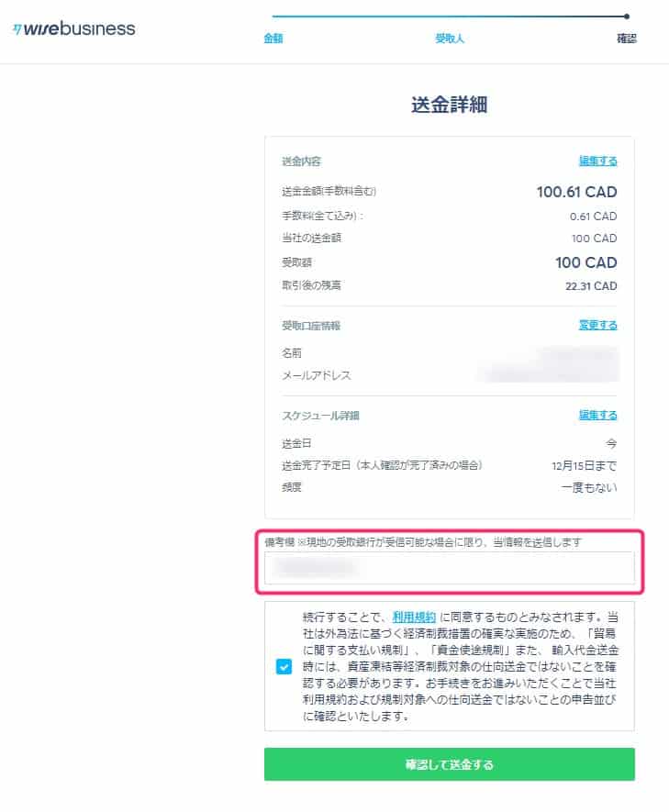Viewport: 669px width, 812px height.
Task: Select the 当社の送金額 100 CAD value
Action: coord(595,239)
